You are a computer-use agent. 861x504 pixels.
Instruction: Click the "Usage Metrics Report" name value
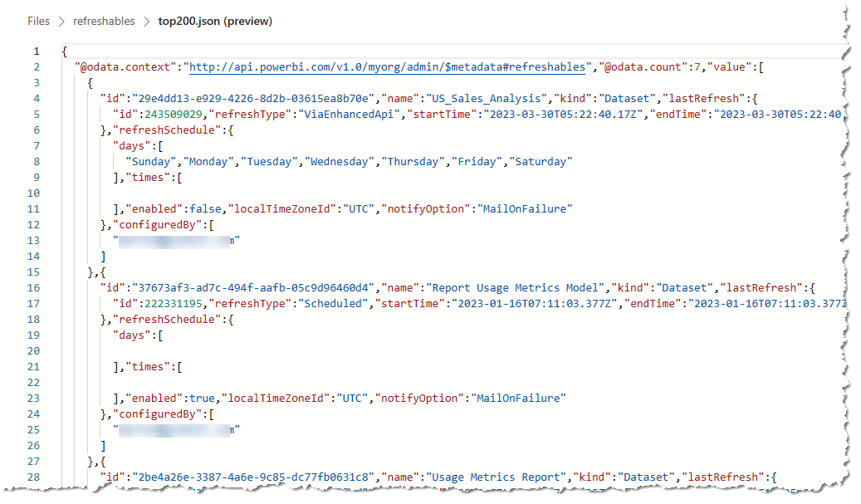(493, 477)
